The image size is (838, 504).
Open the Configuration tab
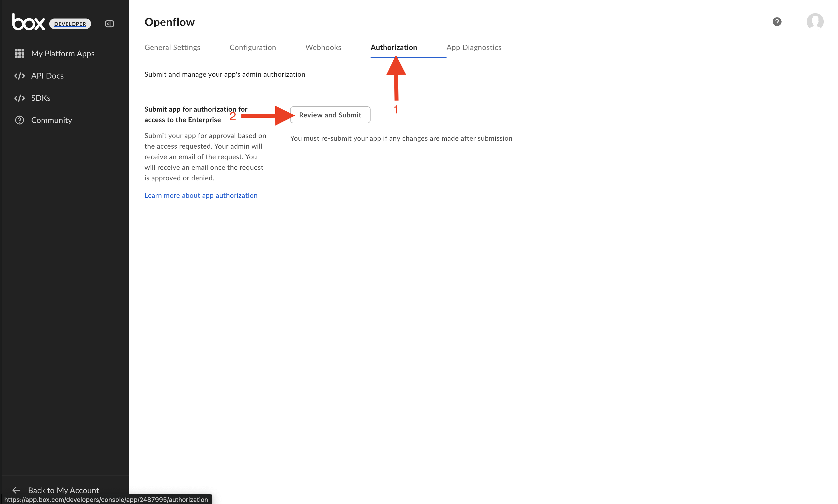pos(253,48)
